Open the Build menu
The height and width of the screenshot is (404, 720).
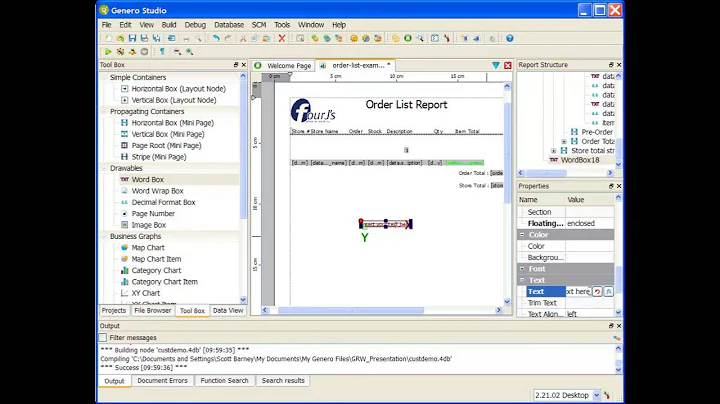(x=169, y=25)
